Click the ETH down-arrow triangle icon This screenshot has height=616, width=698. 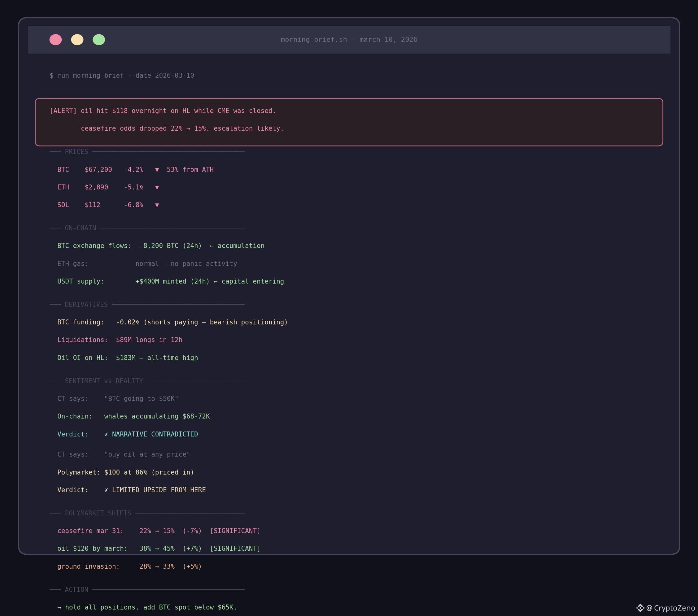157,187
